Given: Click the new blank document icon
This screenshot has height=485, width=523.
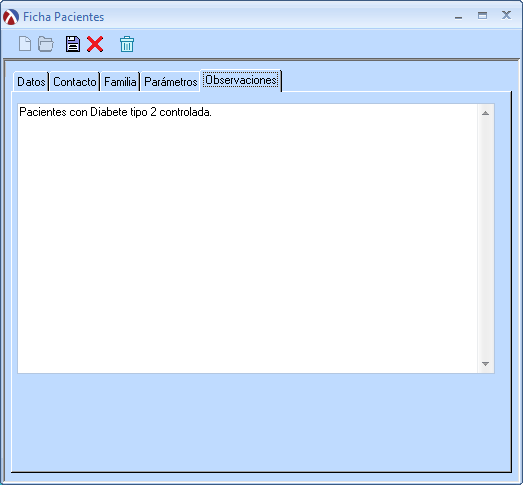Looking at the screenshot, I should (25, 44).
